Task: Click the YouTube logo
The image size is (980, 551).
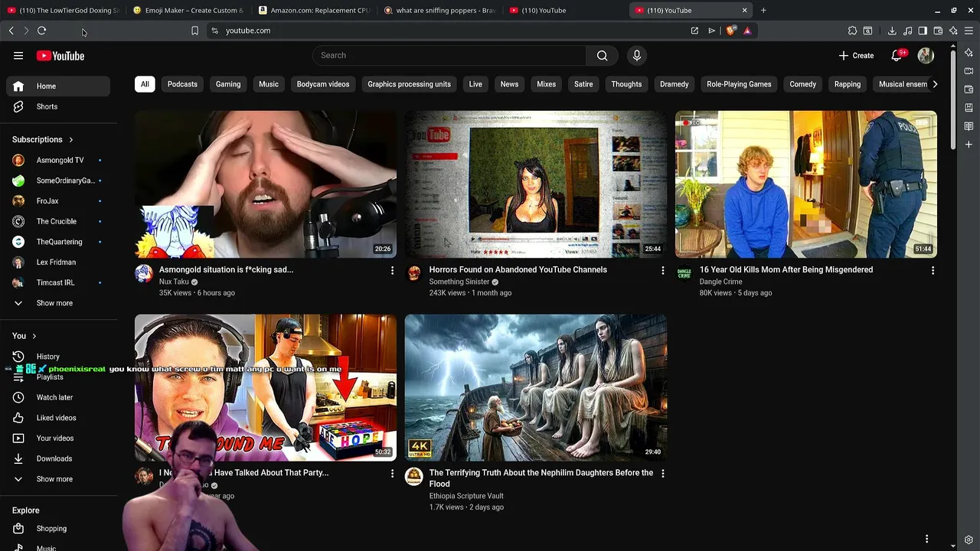Action: tap(60, 56)
